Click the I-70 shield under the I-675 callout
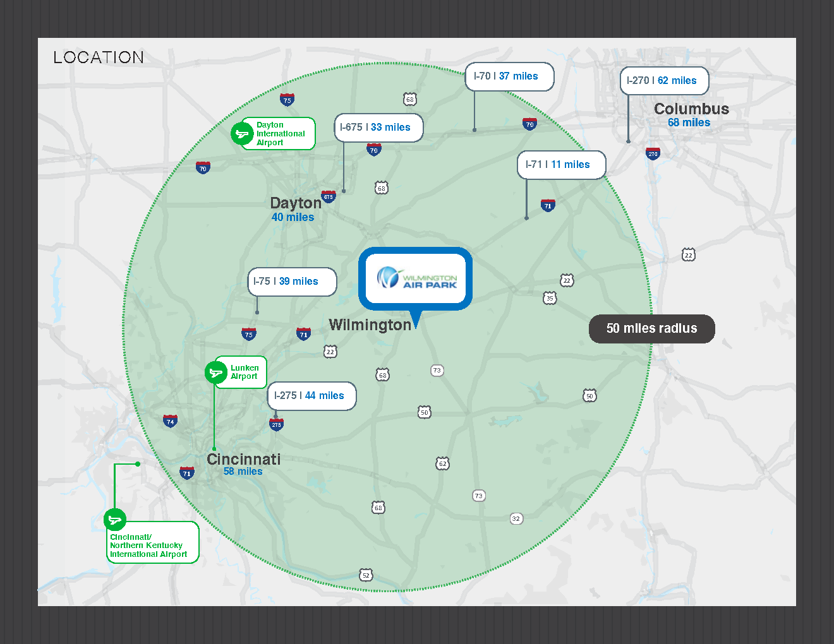Viewport: 834px width, 644px height. point(374,150)
